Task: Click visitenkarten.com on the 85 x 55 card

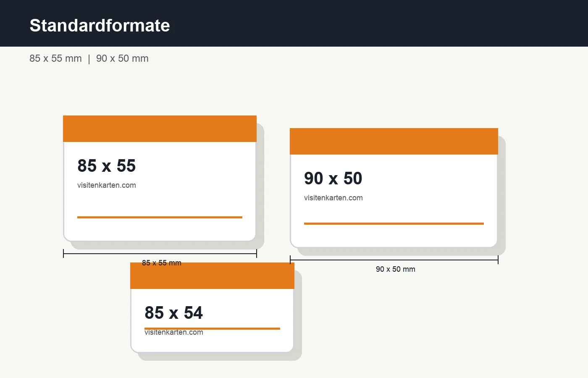Action: pos(107,185)
